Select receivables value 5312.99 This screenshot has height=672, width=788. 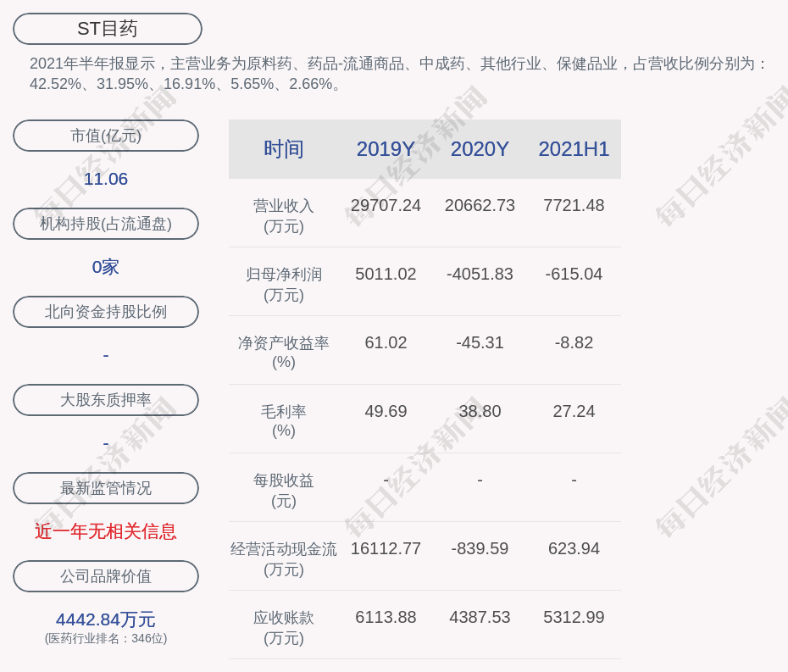click(x=574, y=617)
